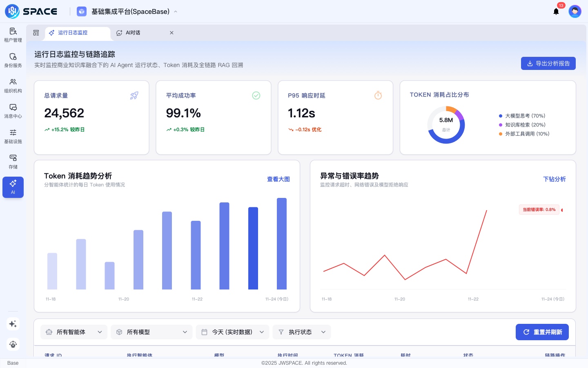588x368 pixels.
Task: Open the 今天（实时数据）date dropdown
Action: 232,332
